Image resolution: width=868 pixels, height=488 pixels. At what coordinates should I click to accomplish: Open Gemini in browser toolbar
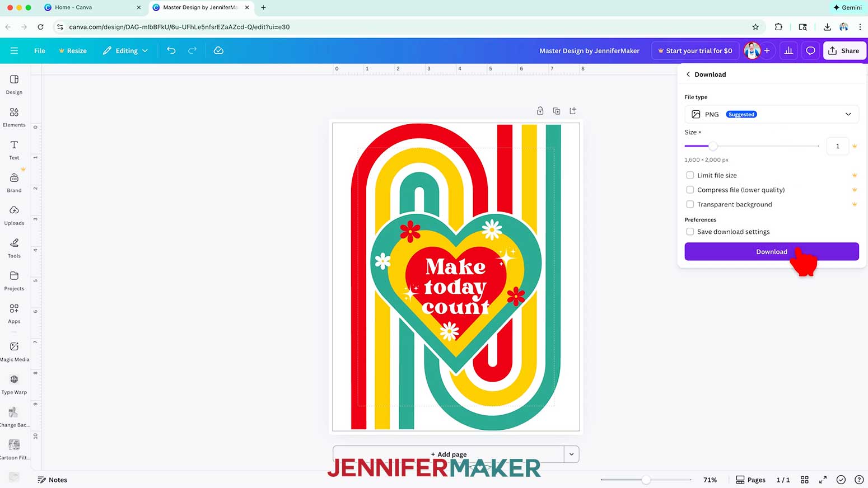pos(847,7)
